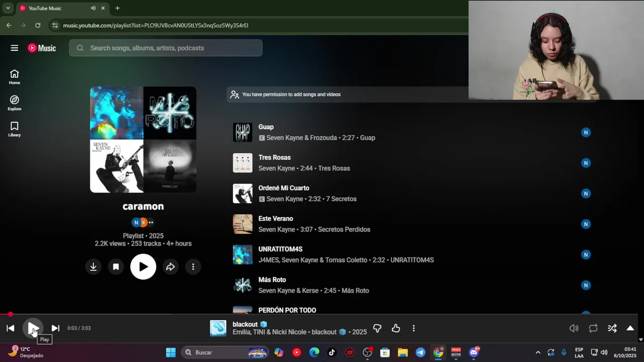Image resolution: width=644 pixels, height=362 pixels.
Task: Go back in browser
Action: click(x=9, y=25)
